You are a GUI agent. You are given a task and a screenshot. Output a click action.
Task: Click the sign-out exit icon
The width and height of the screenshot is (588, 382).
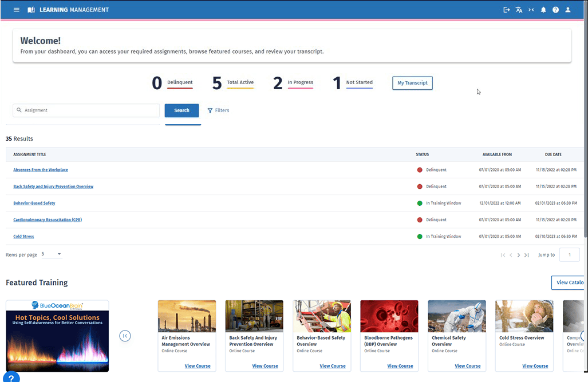506,10
